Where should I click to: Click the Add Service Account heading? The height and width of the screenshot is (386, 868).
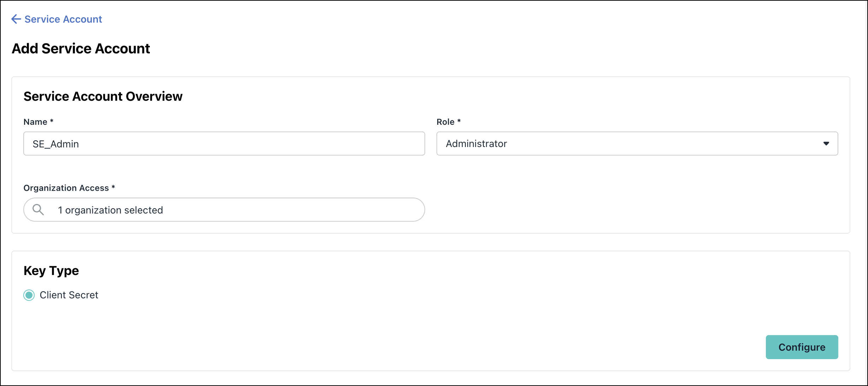(x=81, y=48)
